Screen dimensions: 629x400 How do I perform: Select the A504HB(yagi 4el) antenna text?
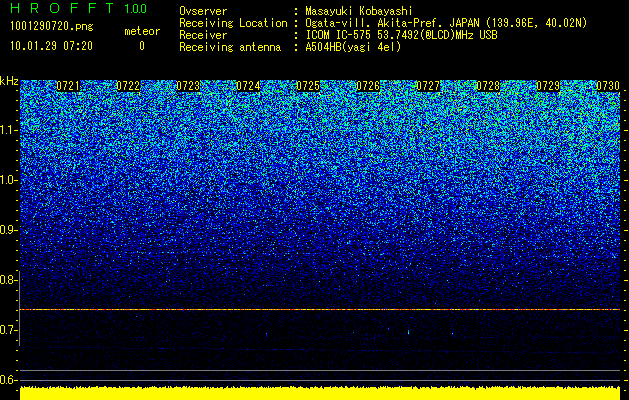click(x=353, y=47)
